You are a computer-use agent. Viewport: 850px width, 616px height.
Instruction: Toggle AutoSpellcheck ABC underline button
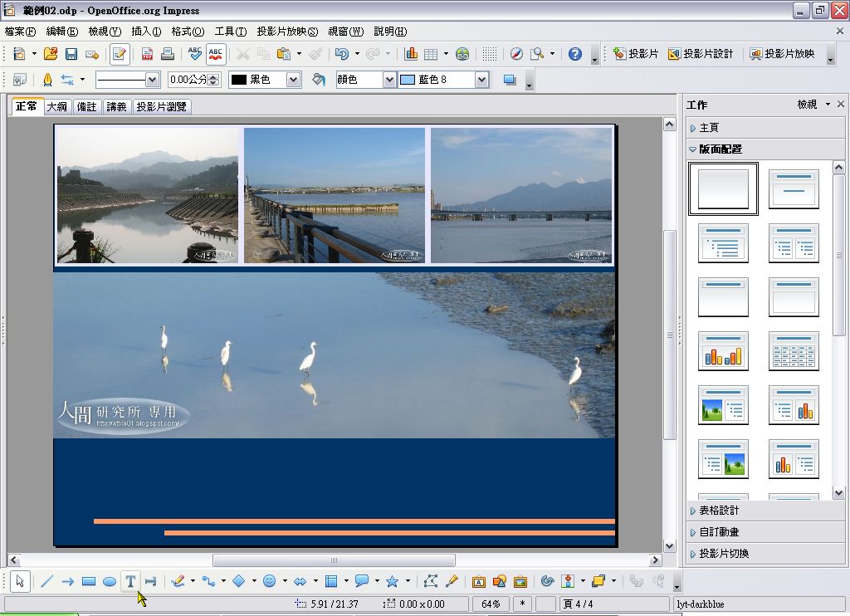pyautogui.click(x=216, y=54)
